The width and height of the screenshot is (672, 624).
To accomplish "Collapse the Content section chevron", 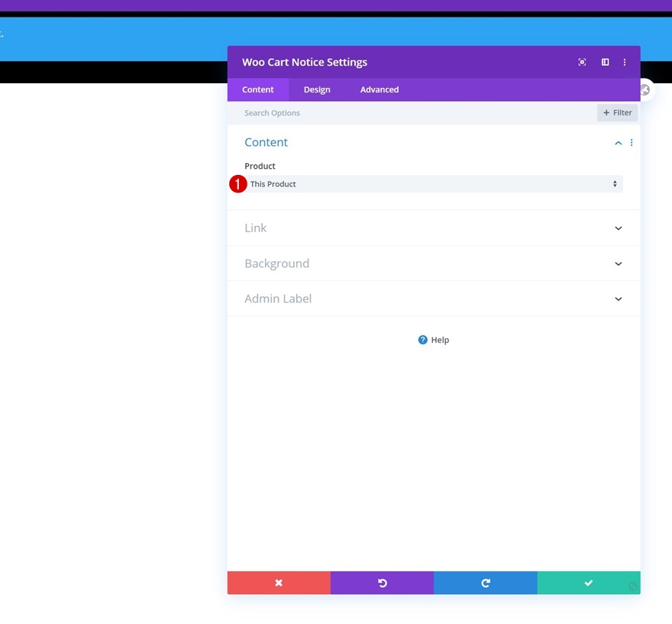I will coord(618,143).
